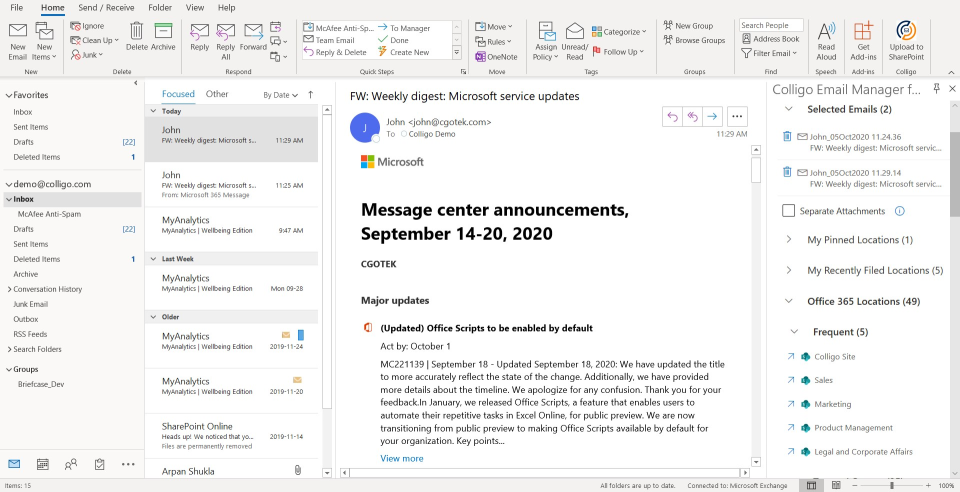Send email to OneNote

(497, 57)
